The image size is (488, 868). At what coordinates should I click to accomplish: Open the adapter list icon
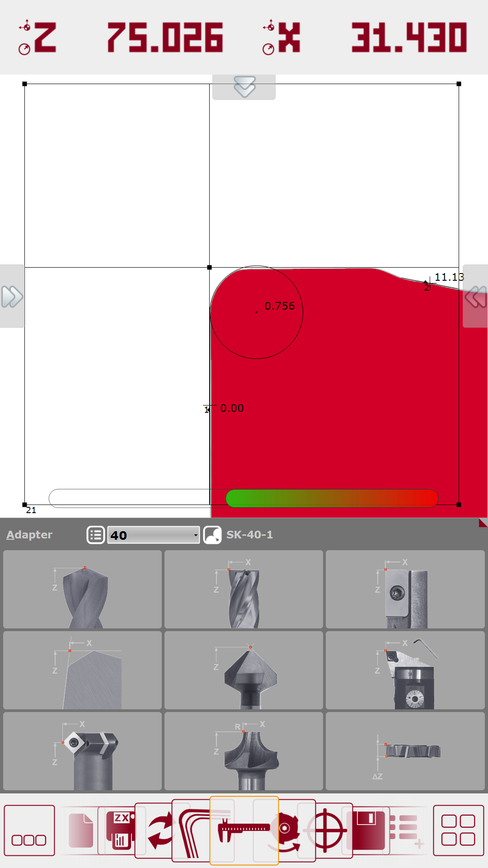click(x=96, y=535)
